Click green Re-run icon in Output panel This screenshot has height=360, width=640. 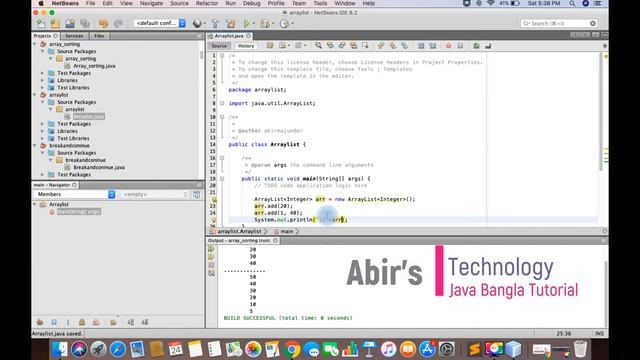[x=211, y=249]
